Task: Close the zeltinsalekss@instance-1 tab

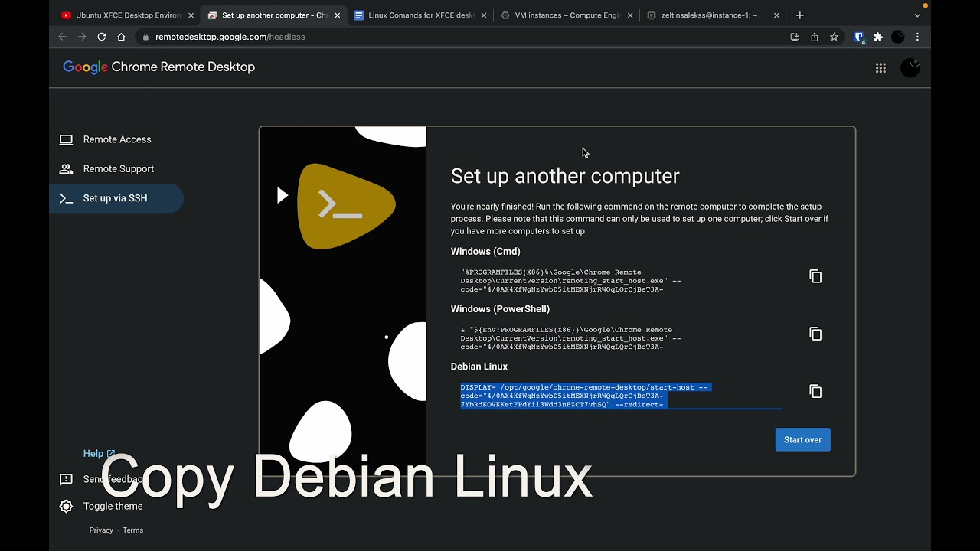Action: (776, 15)
